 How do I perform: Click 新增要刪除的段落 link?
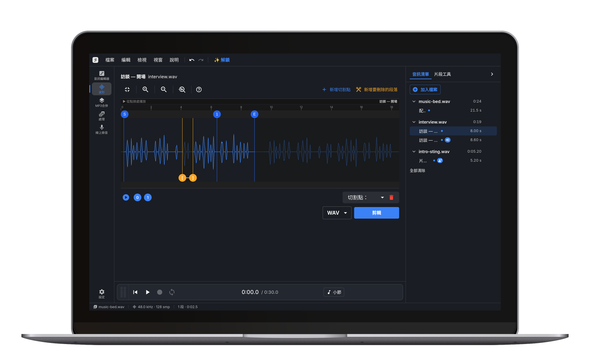377,90
